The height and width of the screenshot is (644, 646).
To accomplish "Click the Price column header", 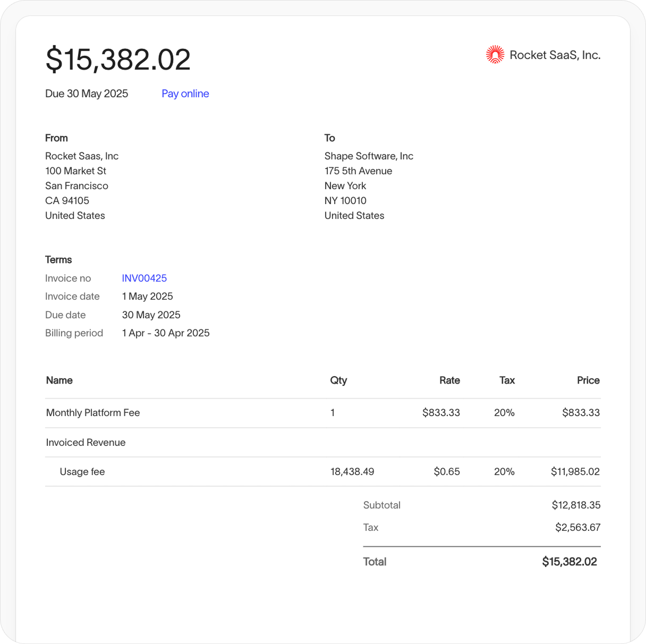I will click(588, 380).
